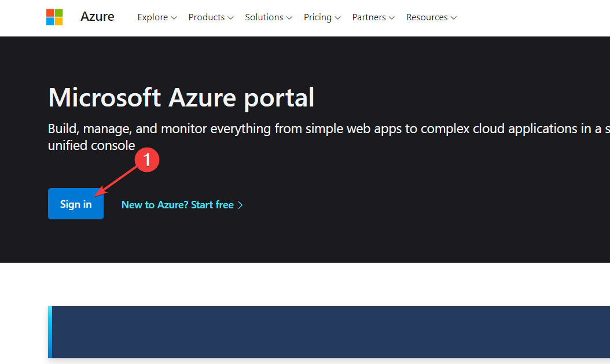Viewport: 610px width, 364px height.
Task: Open the Partners menu
Action: (x=373, y=17)
